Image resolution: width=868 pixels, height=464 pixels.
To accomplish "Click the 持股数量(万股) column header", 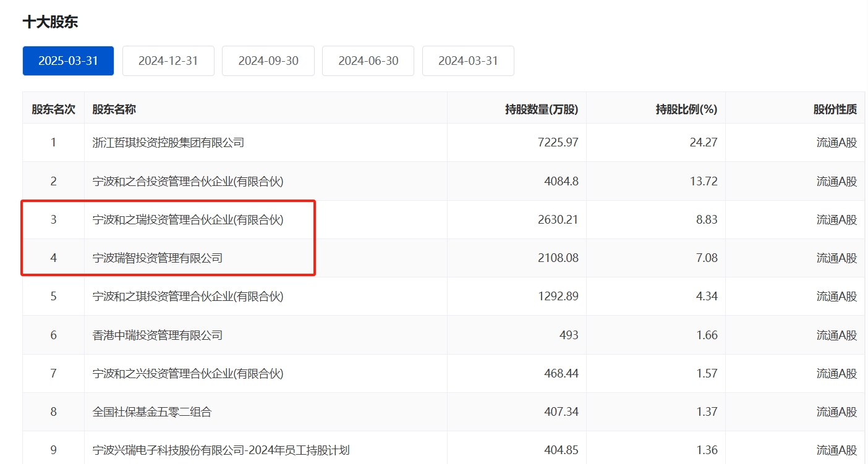I will 542,109.
